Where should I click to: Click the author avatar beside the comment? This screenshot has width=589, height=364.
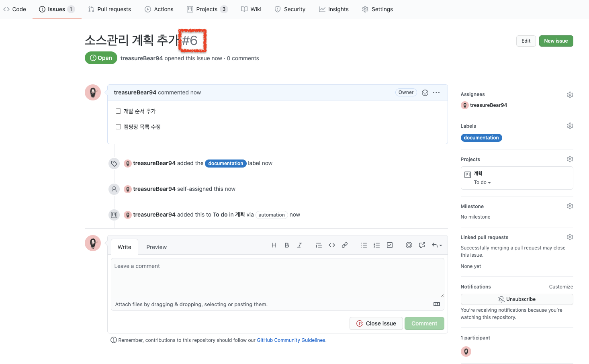tap(93, 92)
